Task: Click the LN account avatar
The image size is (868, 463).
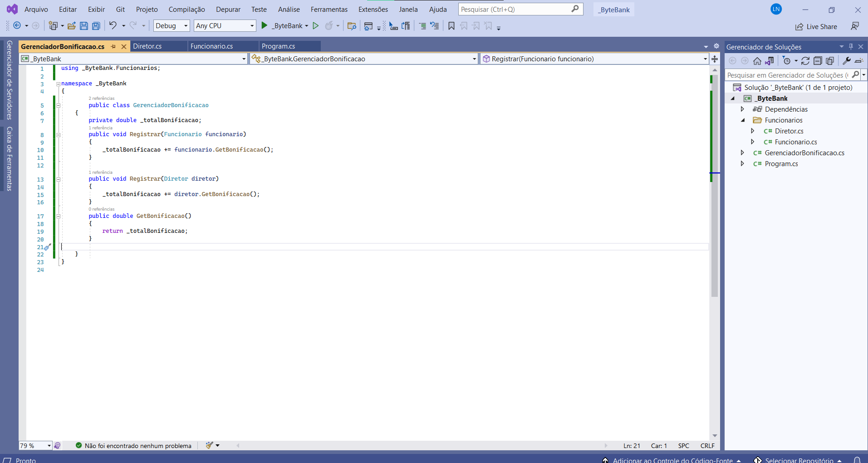Action: coord(776,9)
